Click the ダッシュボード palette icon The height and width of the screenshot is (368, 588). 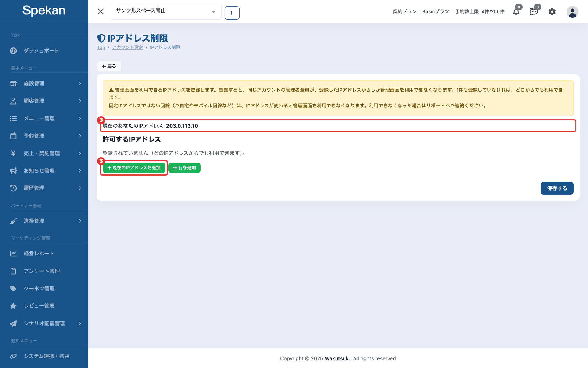13,51
